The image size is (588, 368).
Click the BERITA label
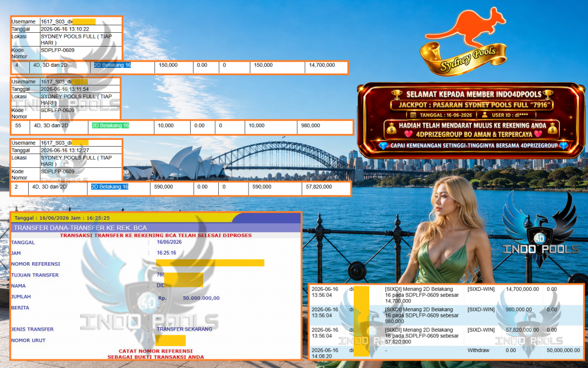tap(20, 308)
